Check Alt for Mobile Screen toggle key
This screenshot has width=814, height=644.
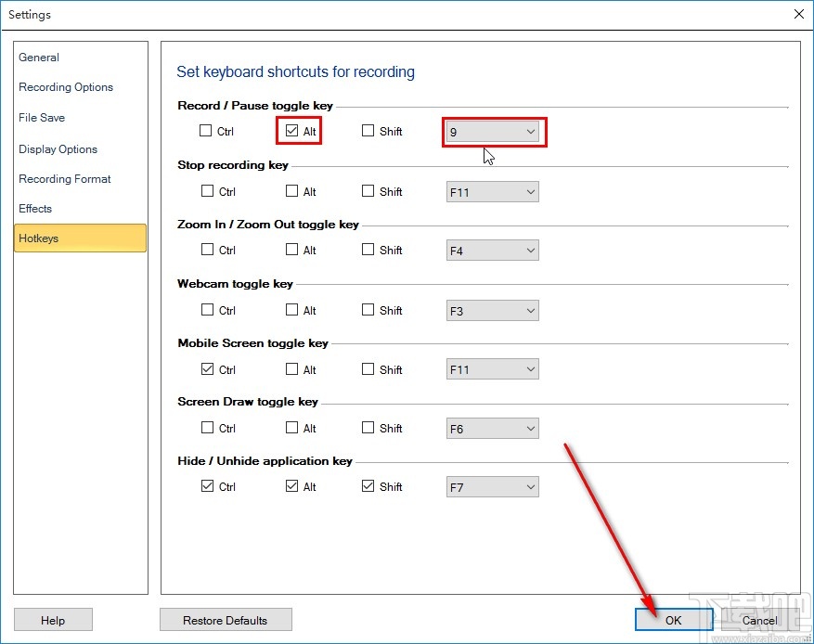(x=291, y=369)
